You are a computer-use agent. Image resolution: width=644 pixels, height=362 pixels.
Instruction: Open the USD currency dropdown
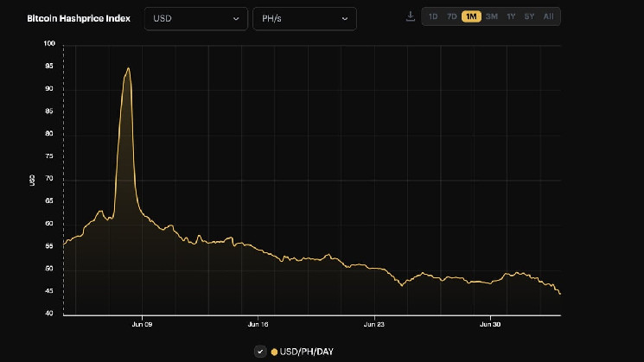(x=196, y=18)
